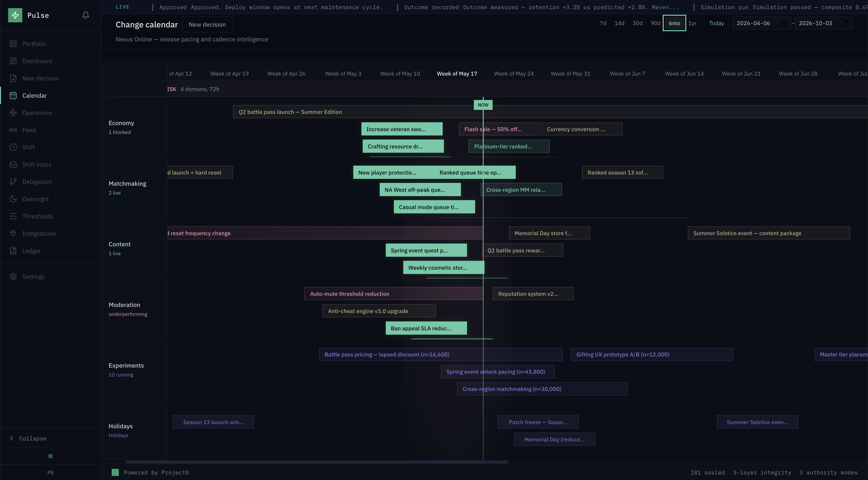This screenshot has width=868, height=480.
Task: Open Platinum-tier ranked event
Action: (509, 146)
